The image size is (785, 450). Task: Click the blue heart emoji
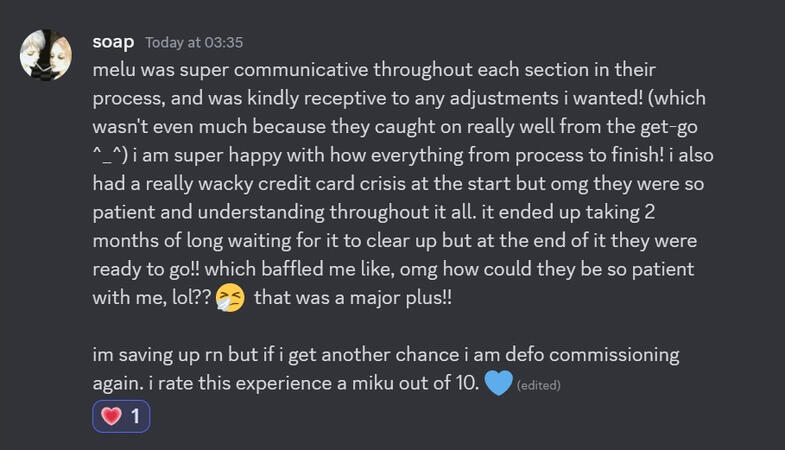point(498,383)
